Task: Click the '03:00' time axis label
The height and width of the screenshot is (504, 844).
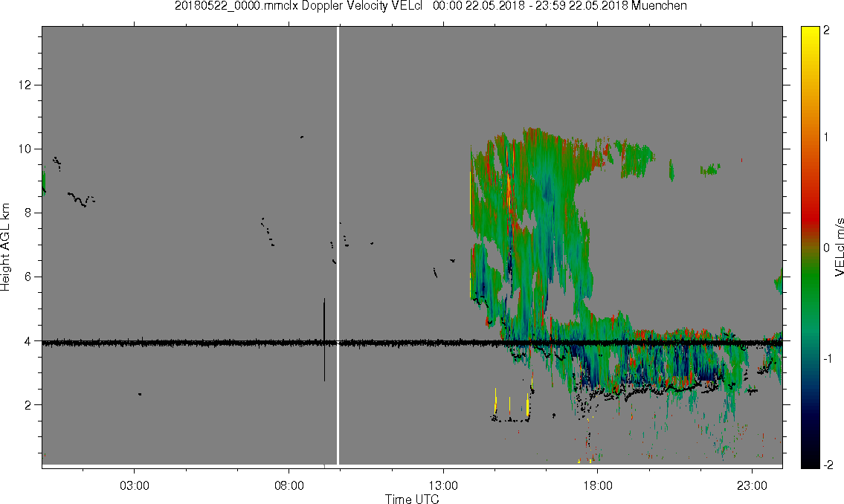Action: 134,485
